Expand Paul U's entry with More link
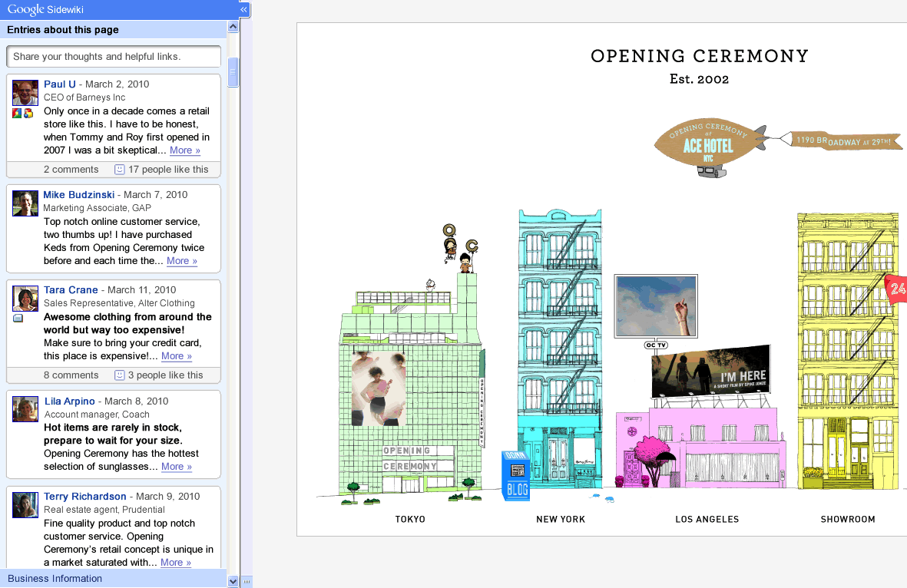Screen dimensions: 907x588 tap(185, 150)
